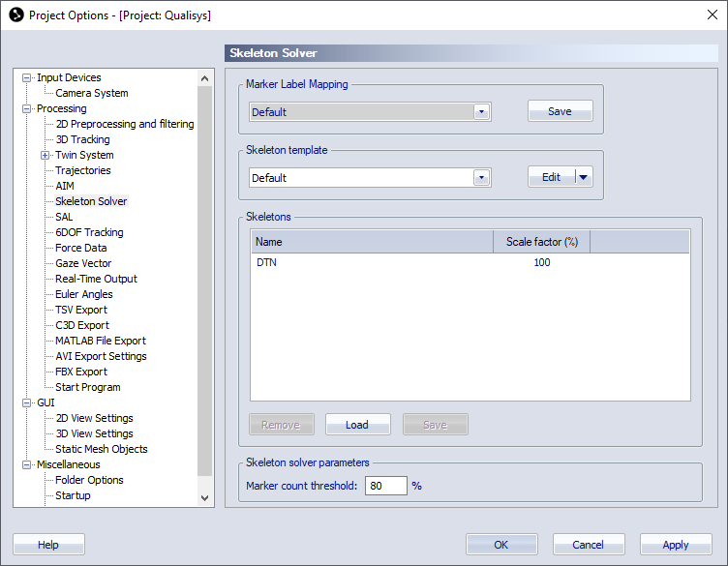This screenshot has height=566, width=728.
Task: Collapse the Input Devices tree node
Action: 27,78
